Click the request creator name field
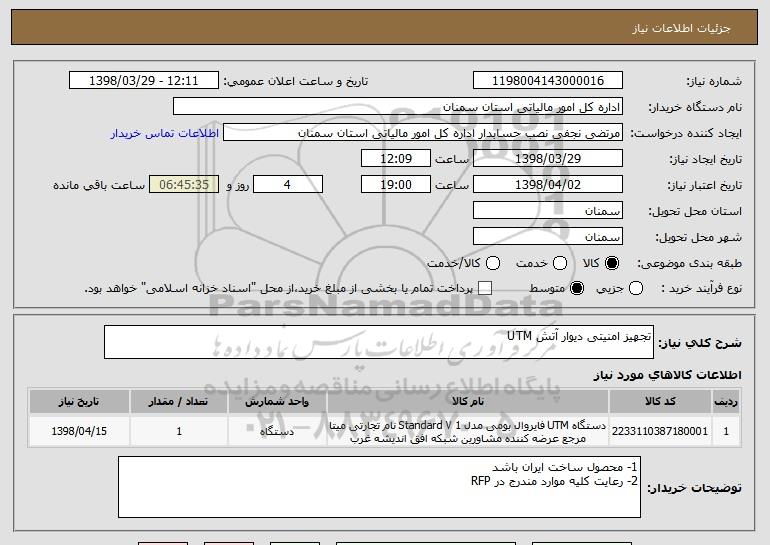770x545 pixels. click(423, 133)
